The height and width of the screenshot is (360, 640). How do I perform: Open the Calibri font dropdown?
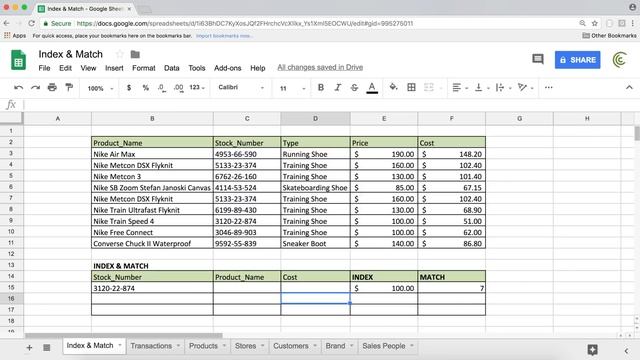pos(241,87)
